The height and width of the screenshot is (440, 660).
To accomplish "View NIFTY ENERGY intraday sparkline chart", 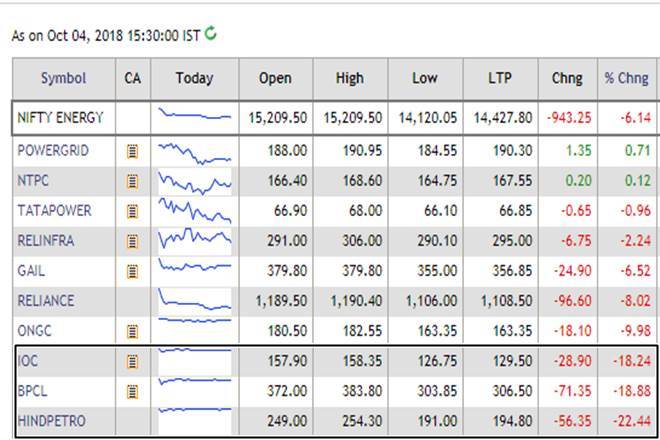I will point(194,114).
